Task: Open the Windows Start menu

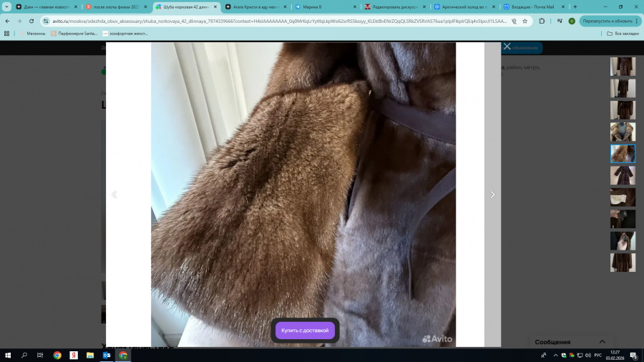Action: click(9, 355)
